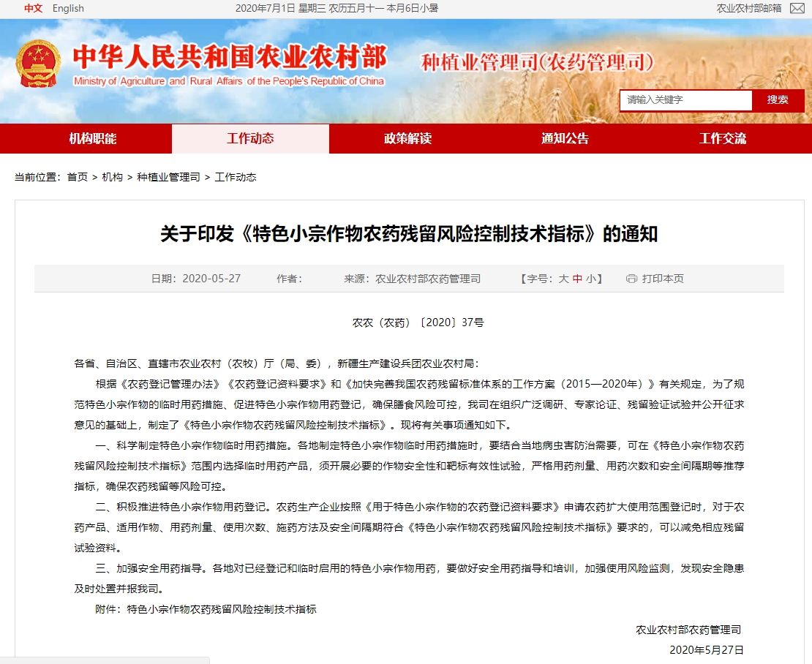Click 打印本页 to print page
Viewport: 812px width, 664px height.
coord(663,279)
